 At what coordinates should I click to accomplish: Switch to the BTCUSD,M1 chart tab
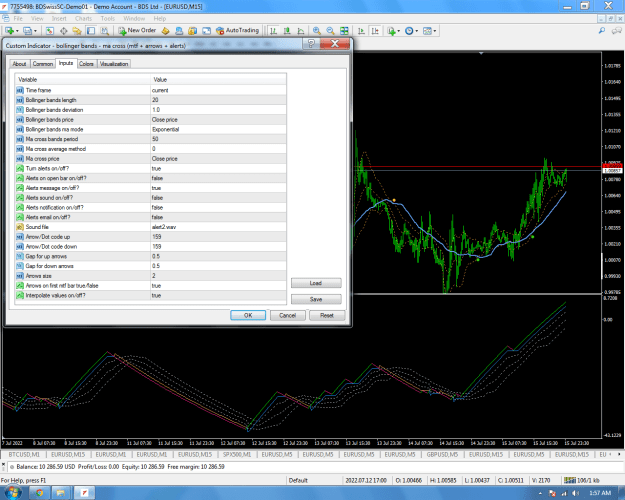click(x=24, y=455)
